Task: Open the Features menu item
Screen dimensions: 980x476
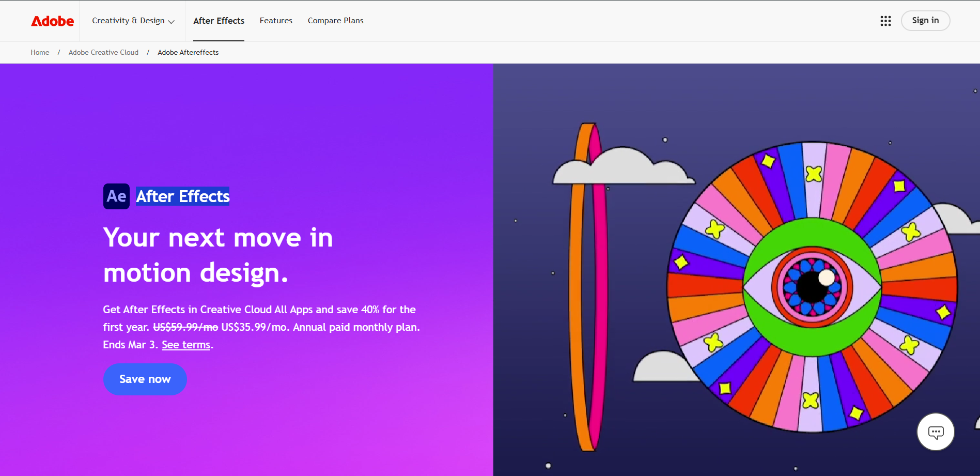Action: (276, 21)
